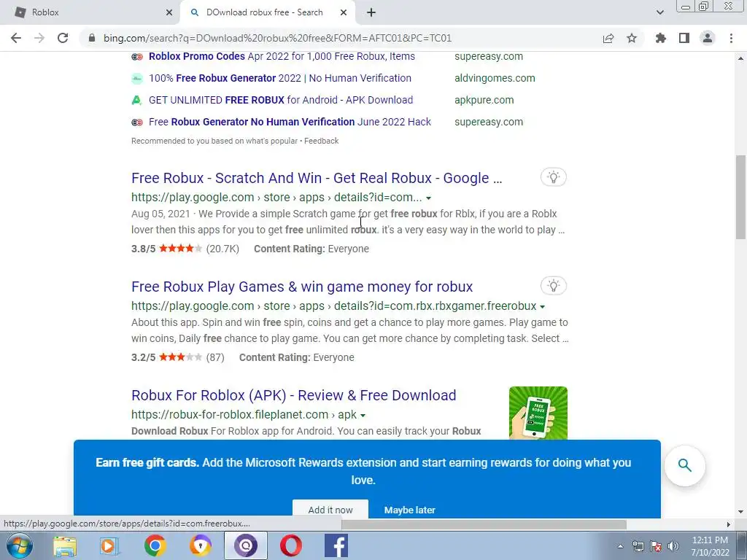The height and width of the screenshot is (560, 747).
Task: Switch to Google Chrome on the taskbar
Action: pos(155,546)
